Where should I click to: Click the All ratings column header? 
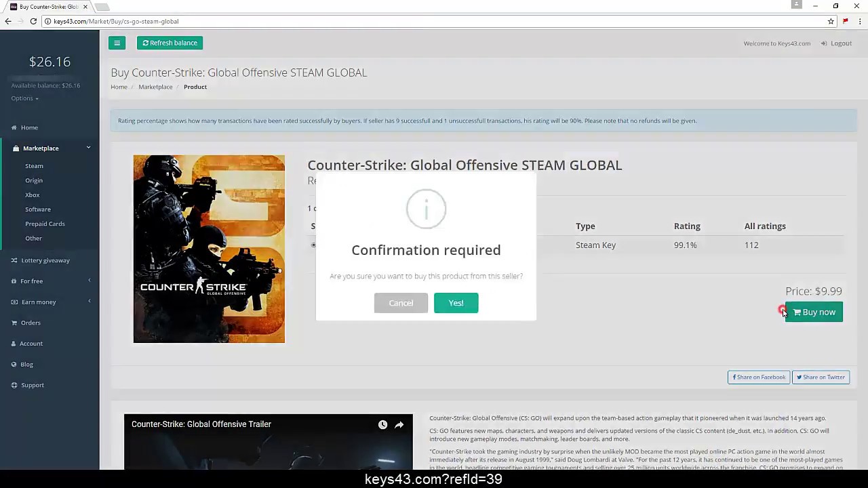(x=765, y=226)
